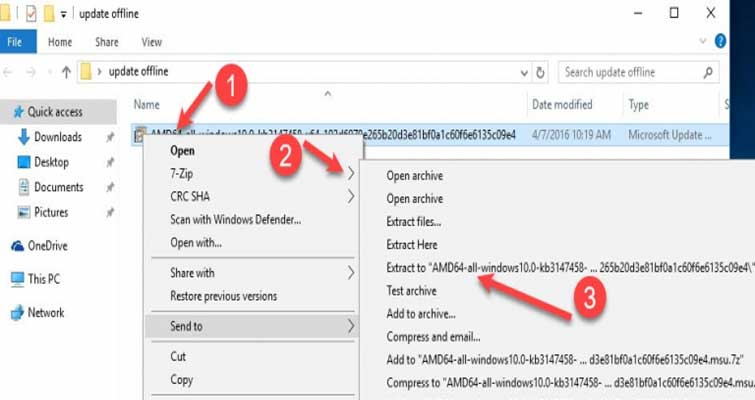Go up one folder level
The width and height of the screenshot is (755, 400).
coord(66,72)
